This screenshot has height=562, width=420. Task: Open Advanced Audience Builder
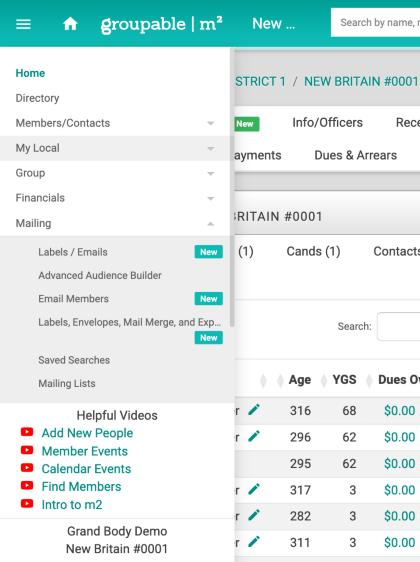pyautogui.click(x=100, y=275)
